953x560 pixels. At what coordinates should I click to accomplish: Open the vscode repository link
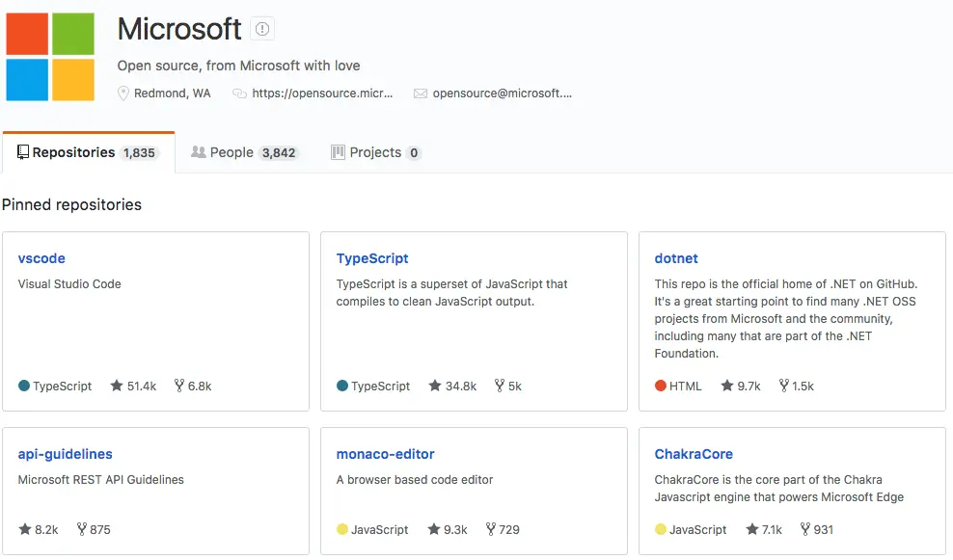41,258
